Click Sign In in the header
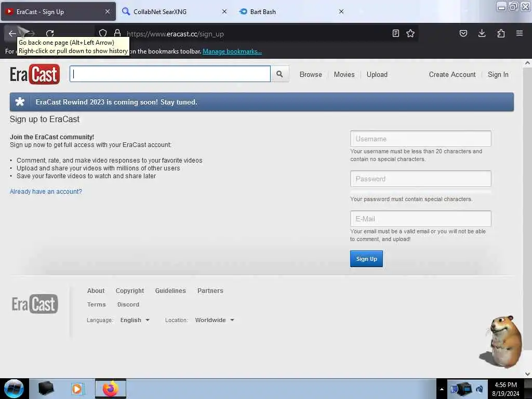This screenshot has width=532, height=399. point(498,75)
